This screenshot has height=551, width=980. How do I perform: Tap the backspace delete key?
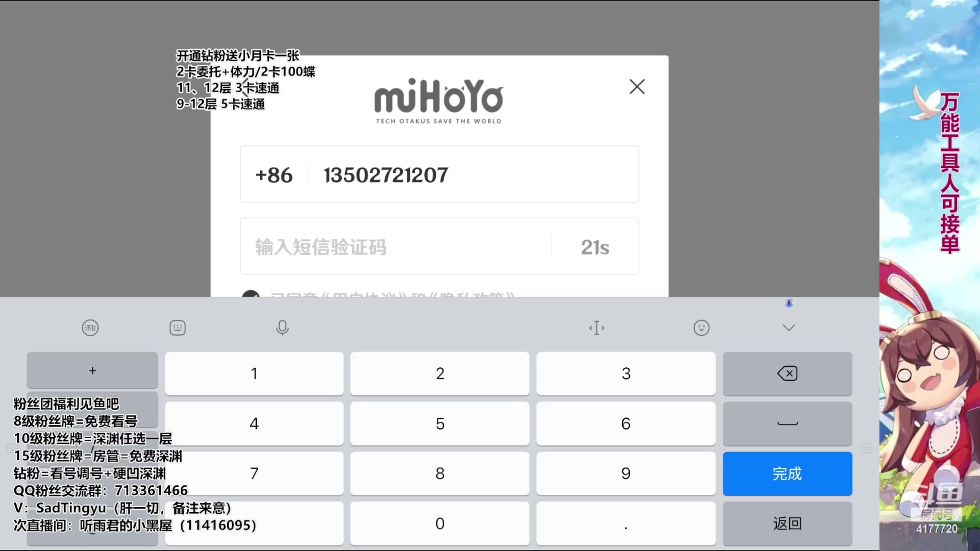[x=788, y=373]
